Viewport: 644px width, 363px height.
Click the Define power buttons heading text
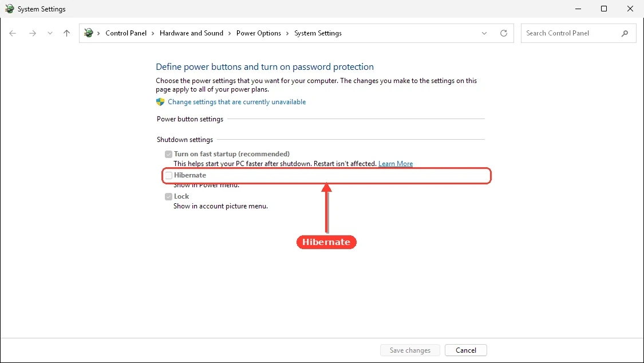click(265, 66)
